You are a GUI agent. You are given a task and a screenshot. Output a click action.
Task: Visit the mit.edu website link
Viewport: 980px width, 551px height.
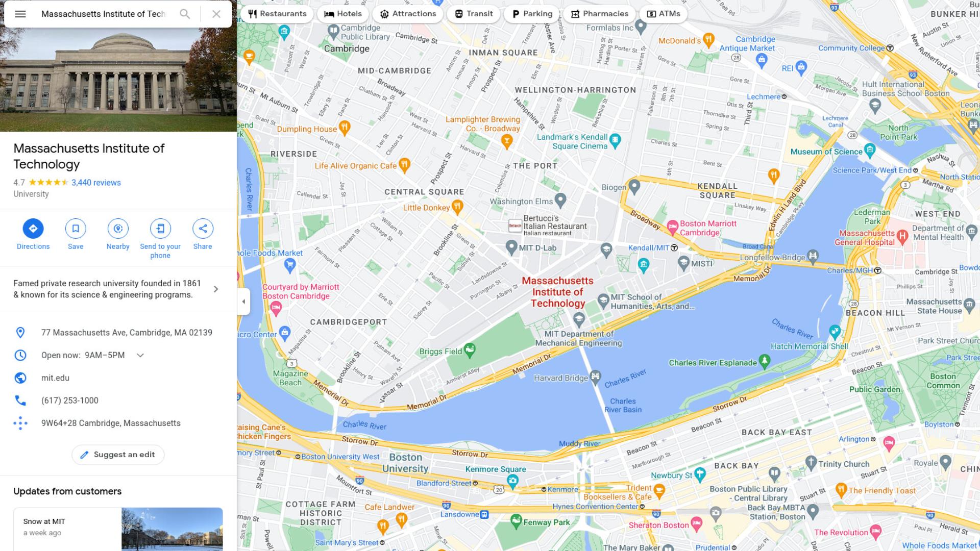click(x=55, y=378)
